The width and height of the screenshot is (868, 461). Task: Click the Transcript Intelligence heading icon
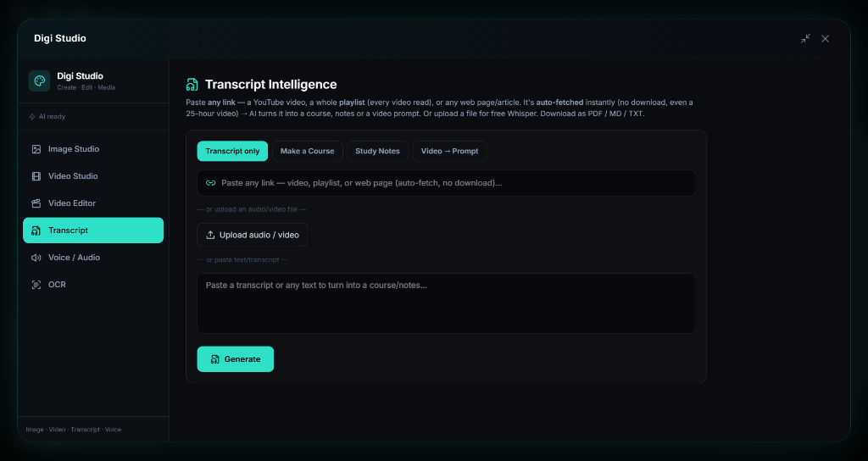[x=192, y=85]
